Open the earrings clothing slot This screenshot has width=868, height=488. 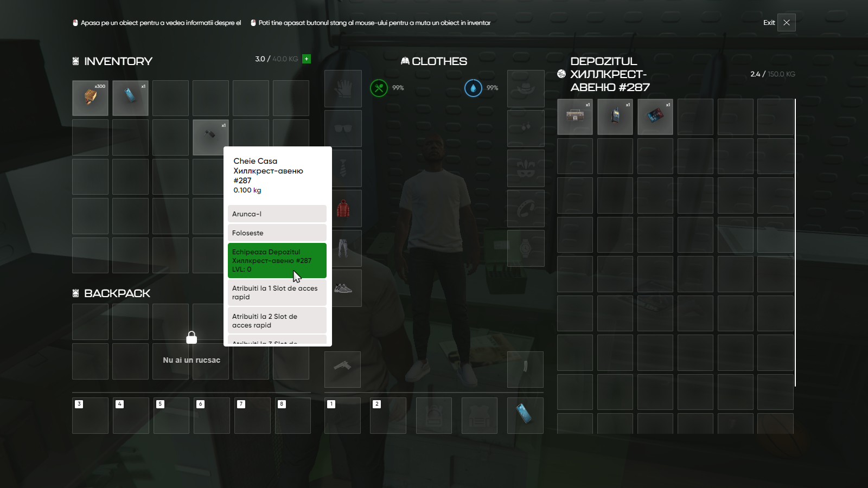[x=526, y=129]
